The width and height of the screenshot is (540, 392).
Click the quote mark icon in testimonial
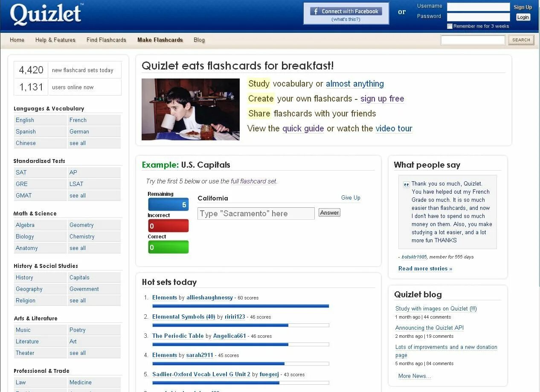(406, 185)
